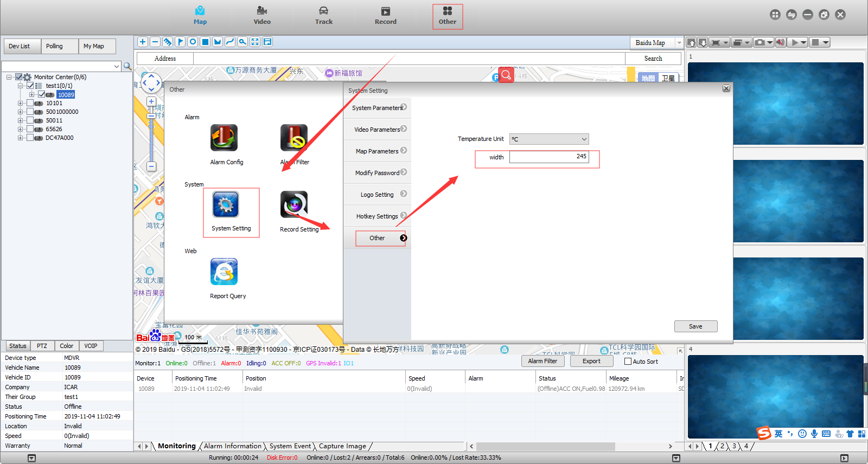Open System Setting icon
868x464 pixels.
pos(226,204)
